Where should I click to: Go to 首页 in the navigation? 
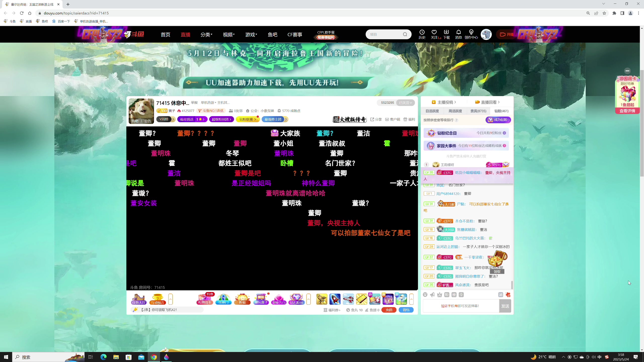pos(165,34)
